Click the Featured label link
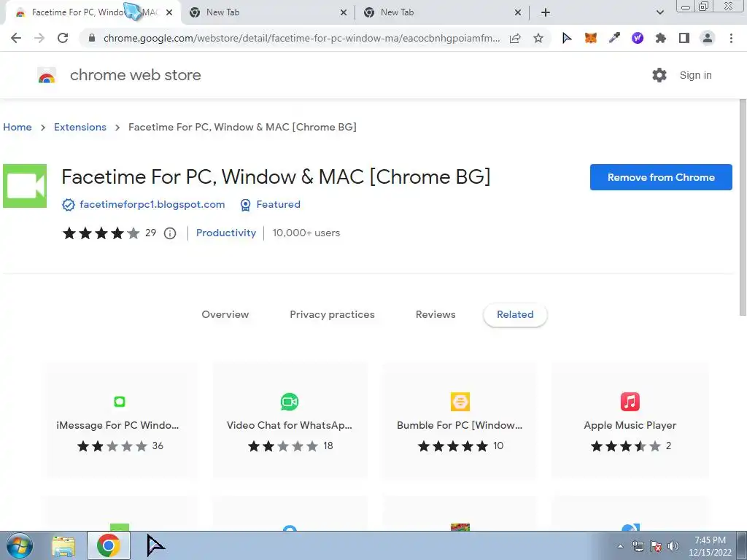 (278, 204)
